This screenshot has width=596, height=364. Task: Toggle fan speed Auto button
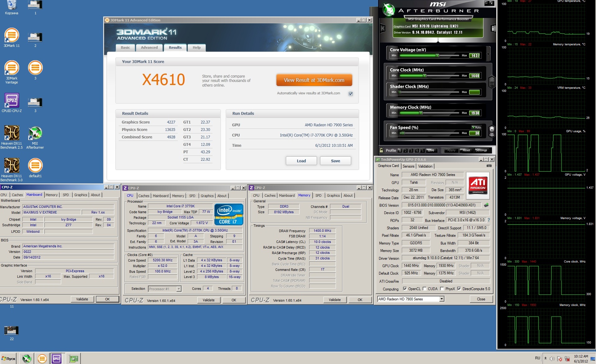tap(476, 127)
